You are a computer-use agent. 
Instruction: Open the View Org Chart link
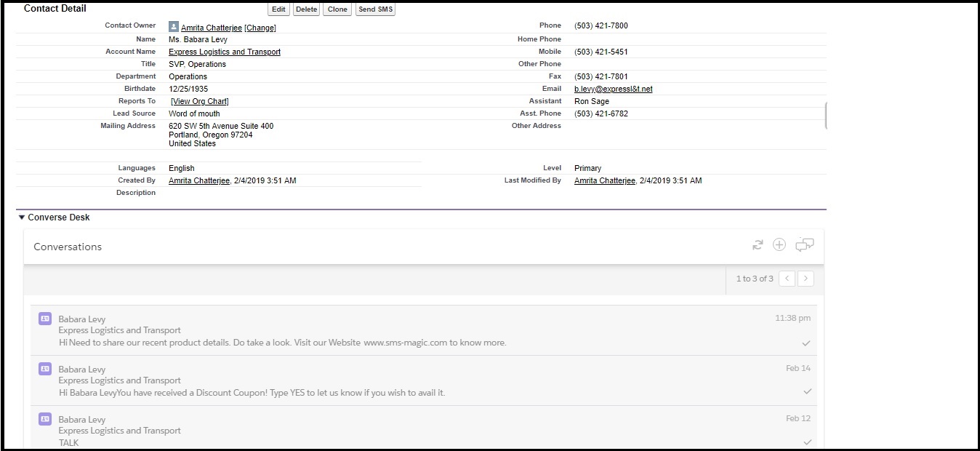[x=200, y=102]
